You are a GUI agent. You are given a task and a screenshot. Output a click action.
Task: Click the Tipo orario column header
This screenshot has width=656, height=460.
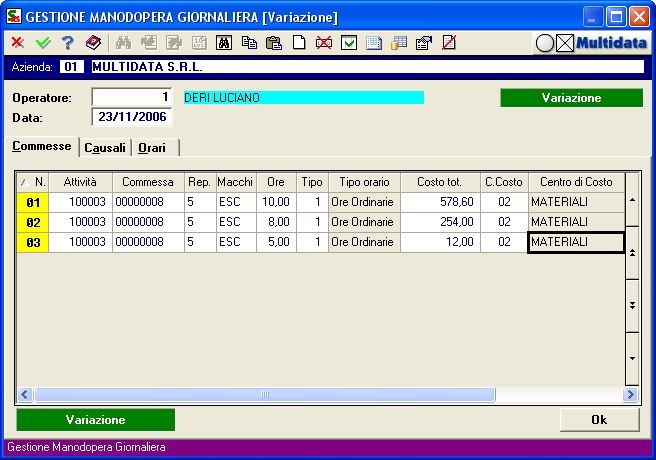364,182
